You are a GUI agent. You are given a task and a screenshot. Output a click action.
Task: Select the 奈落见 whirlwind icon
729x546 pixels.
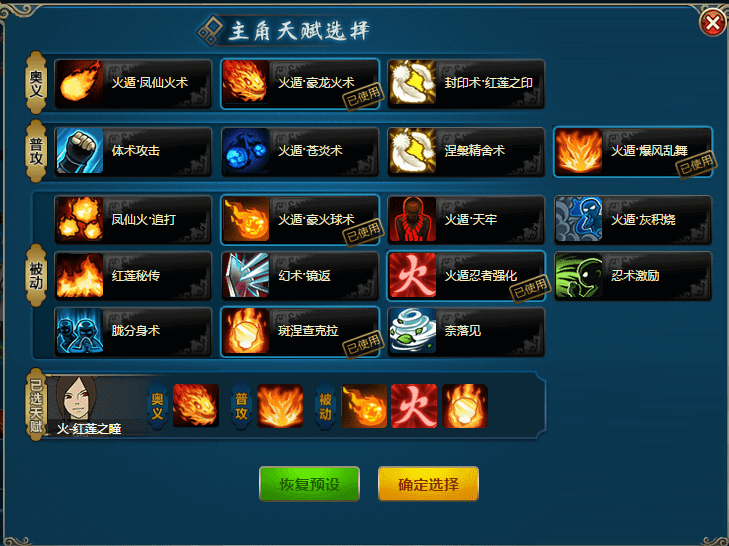412,331
